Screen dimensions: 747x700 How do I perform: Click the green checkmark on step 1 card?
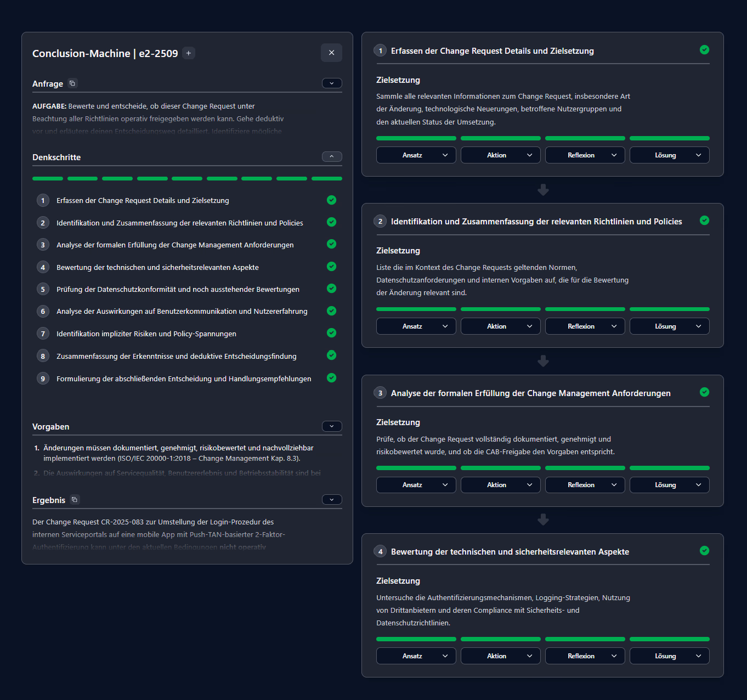(x=704, y=50)
